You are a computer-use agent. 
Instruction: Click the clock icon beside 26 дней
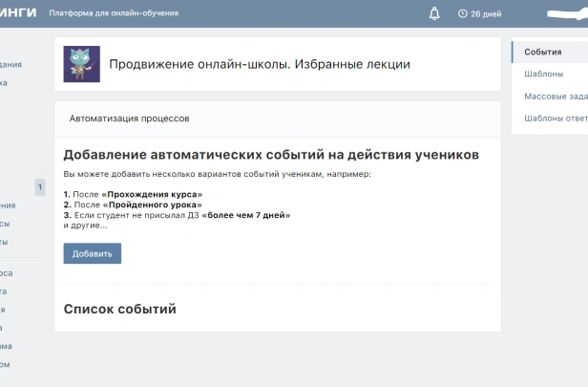click(463, 14)
